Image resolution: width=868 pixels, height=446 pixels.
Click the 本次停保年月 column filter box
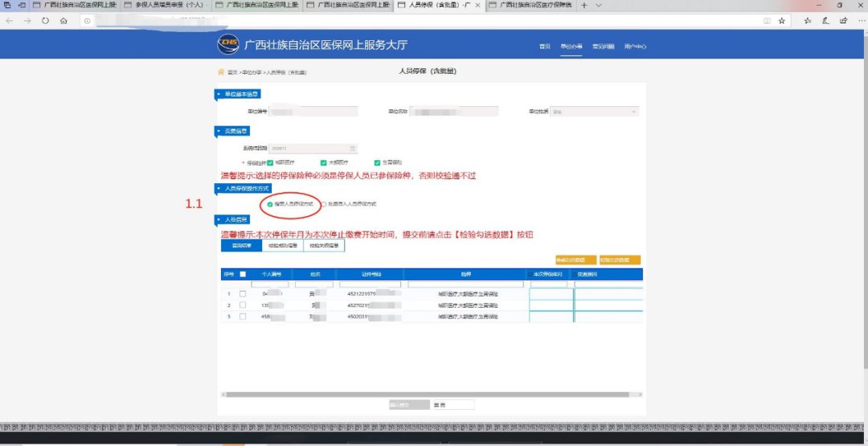pyautogui.click(x=549, y=284)
